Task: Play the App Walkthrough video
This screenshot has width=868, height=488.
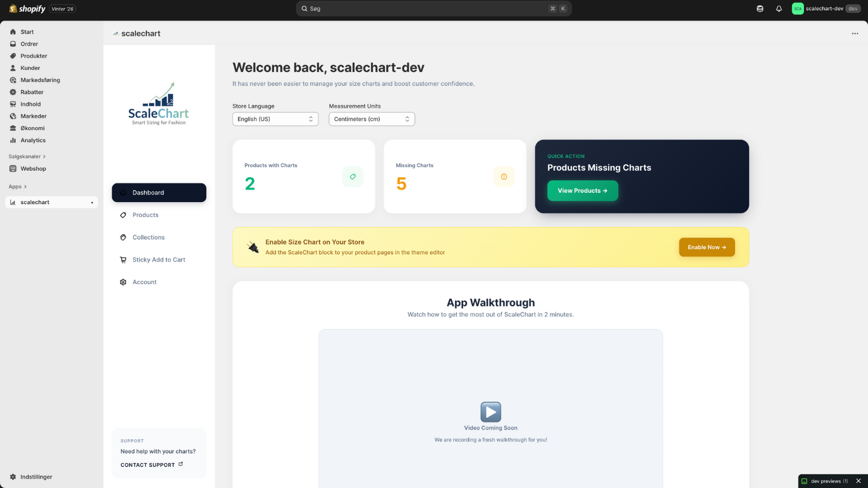Action: 491,412
